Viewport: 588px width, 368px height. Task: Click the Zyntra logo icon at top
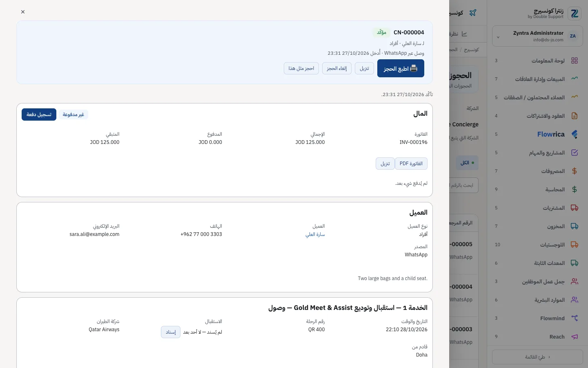point(575,13)
